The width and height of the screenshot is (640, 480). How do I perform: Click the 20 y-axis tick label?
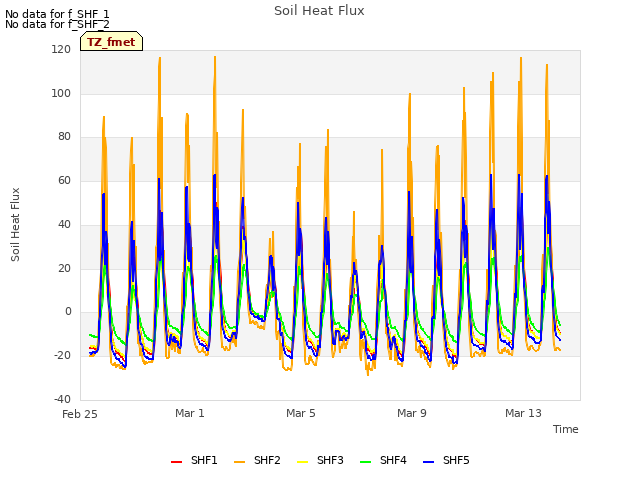[64, 269]
